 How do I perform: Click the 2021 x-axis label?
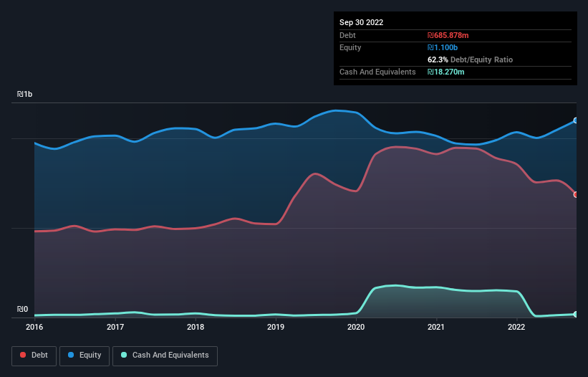click(435, 327)
